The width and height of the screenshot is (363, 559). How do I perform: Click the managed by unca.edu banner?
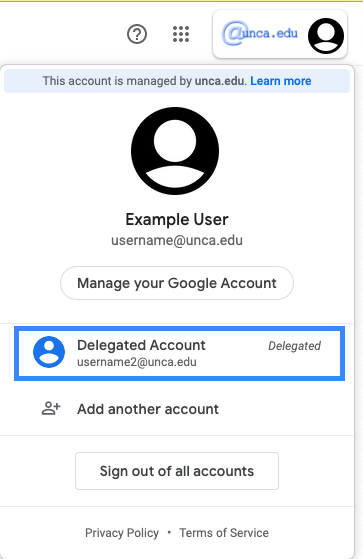tap(177, 81)
